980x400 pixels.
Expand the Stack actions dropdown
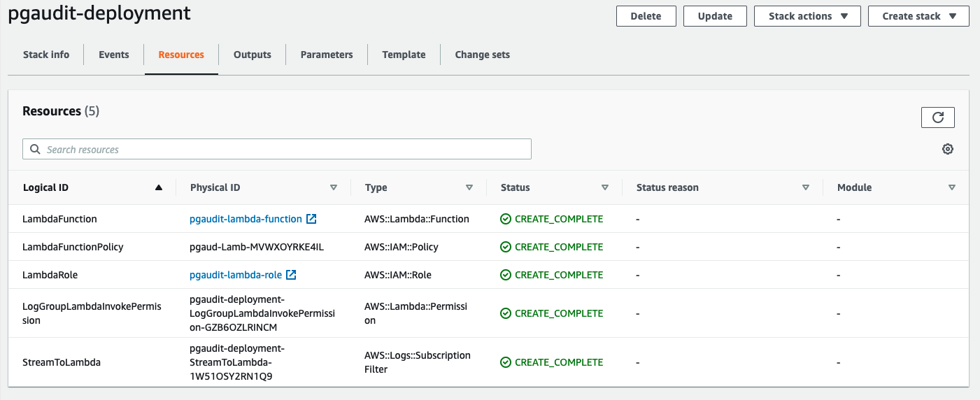point(807,16)
